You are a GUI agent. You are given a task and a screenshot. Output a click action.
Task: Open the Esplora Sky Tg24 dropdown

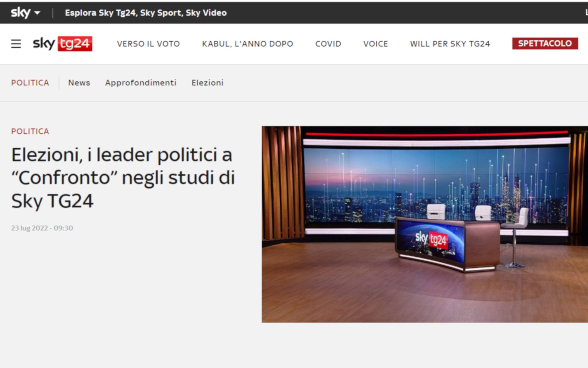[146, 12]
